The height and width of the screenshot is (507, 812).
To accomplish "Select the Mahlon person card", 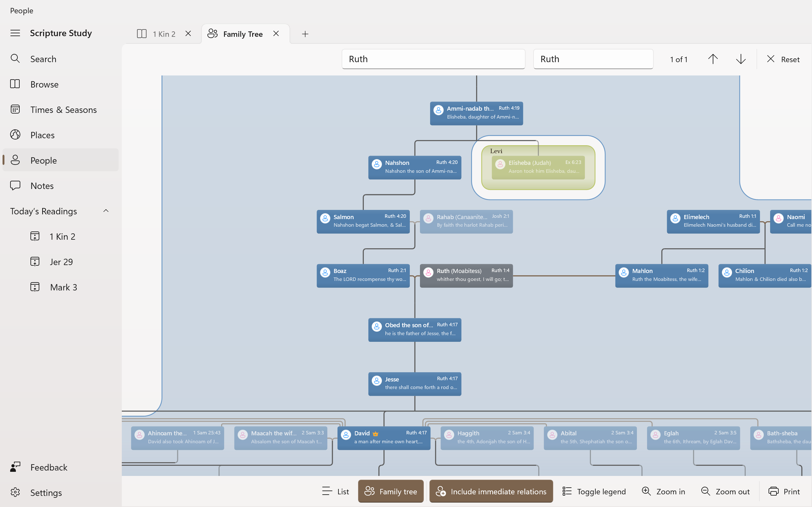I will click(x=662, y=276).
